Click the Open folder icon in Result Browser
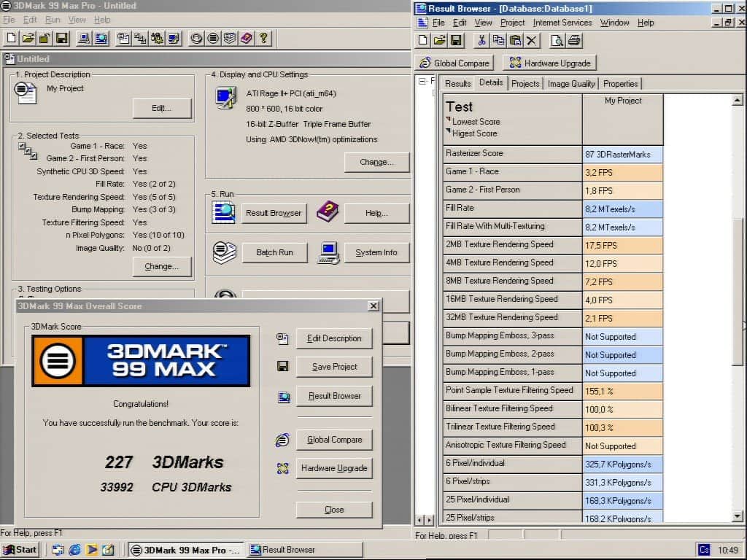 [x=439, y=41]
